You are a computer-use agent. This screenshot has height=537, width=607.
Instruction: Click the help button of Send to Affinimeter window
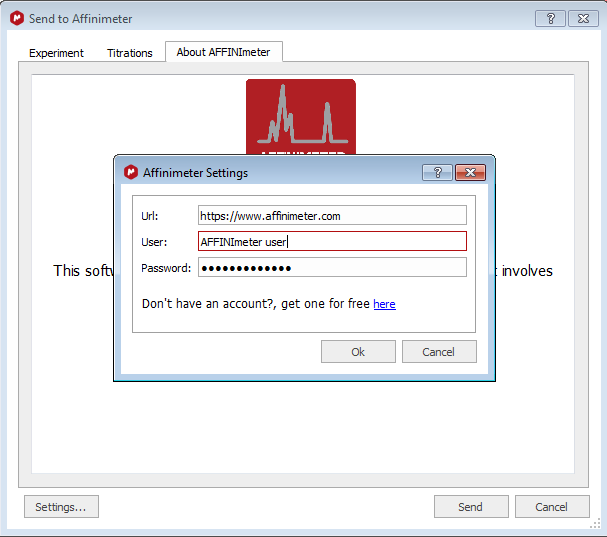pos(550,19)
